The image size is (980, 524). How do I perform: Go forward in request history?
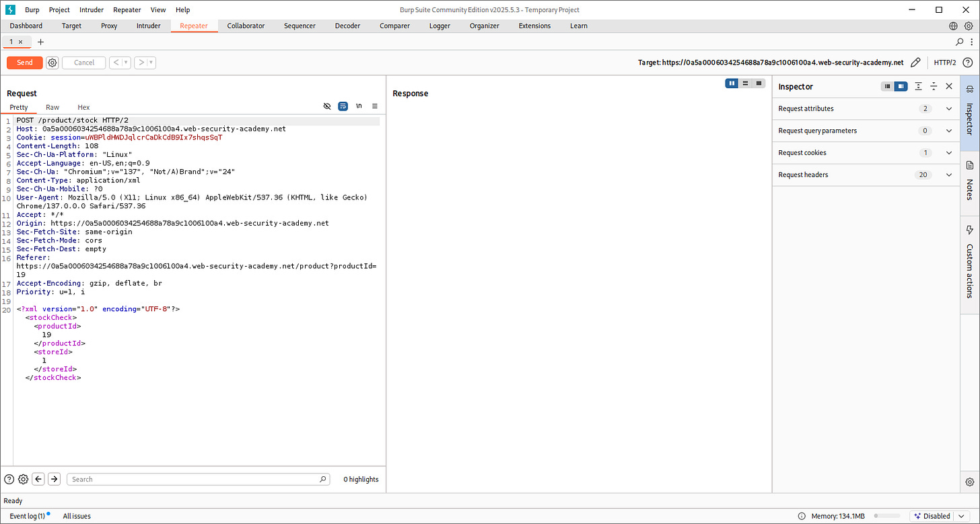[141, 63]
